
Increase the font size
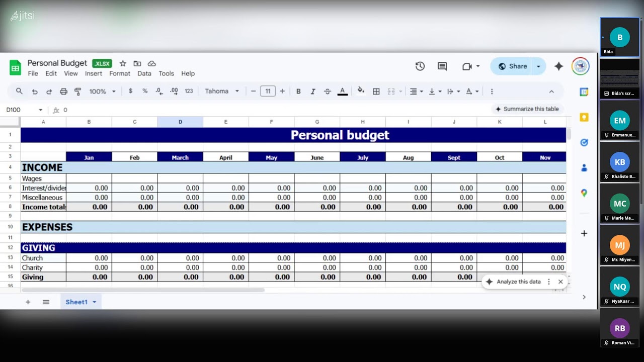[x=282, y=92]
